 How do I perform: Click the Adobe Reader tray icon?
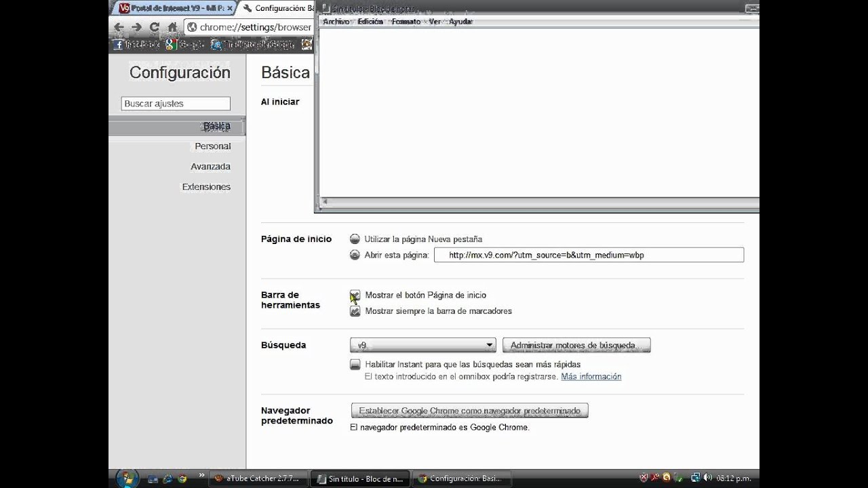point(655,478)
